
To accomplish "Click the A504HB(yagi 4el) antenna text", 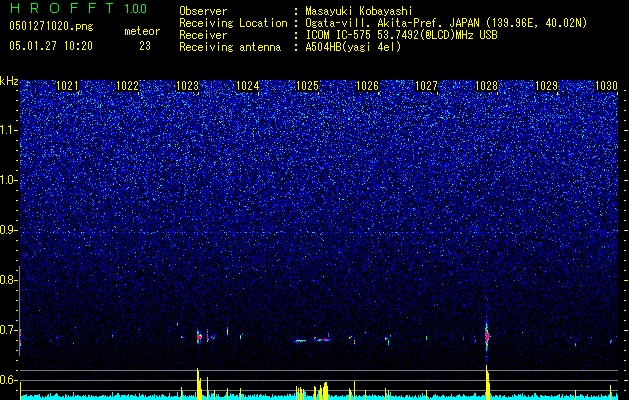I will (x=353, y=47).
